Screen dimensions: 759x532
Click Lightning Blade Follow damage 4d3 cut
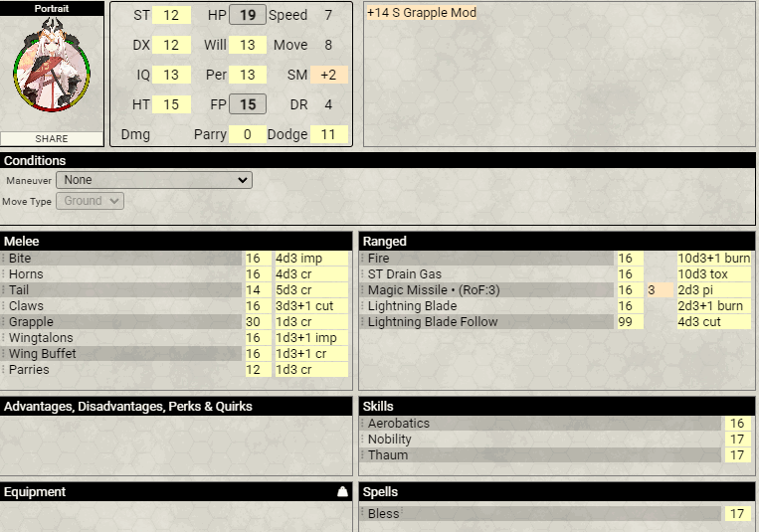pos(714,322)
